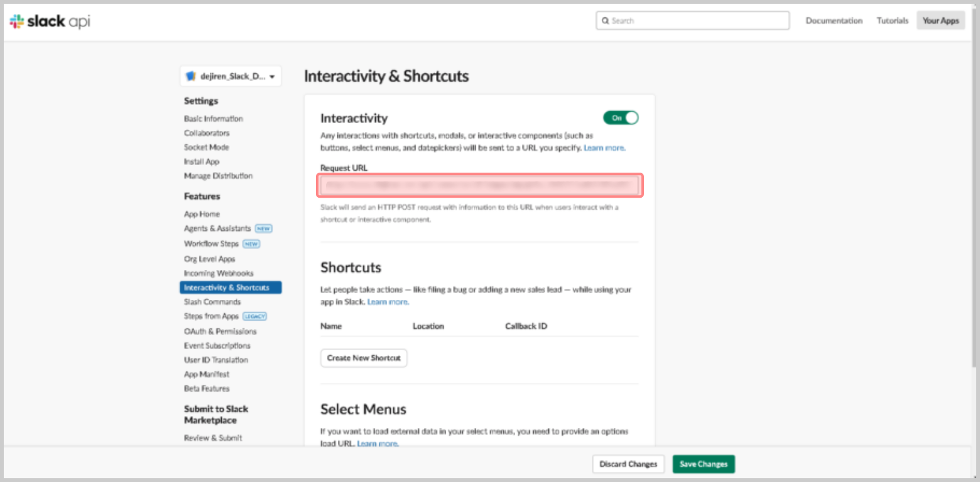Screen dimensions: 980x482
Task: Click Create New Shortcut button
Action: [x=364, y=358]
